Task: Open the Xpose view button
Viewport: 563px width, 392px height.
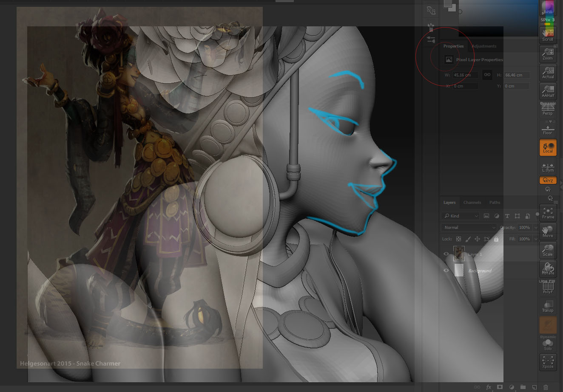Action: click(548, 362)
